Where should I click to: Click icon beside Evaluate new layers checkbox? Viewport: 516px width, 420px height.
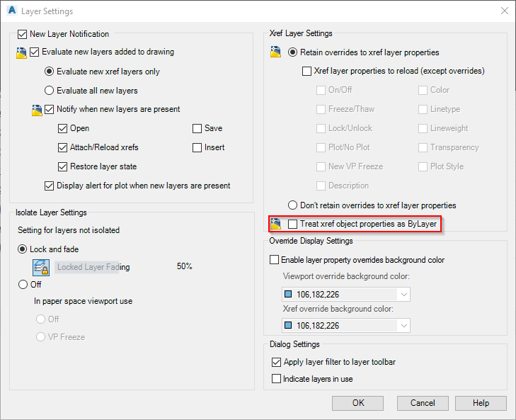pos(21,52)
